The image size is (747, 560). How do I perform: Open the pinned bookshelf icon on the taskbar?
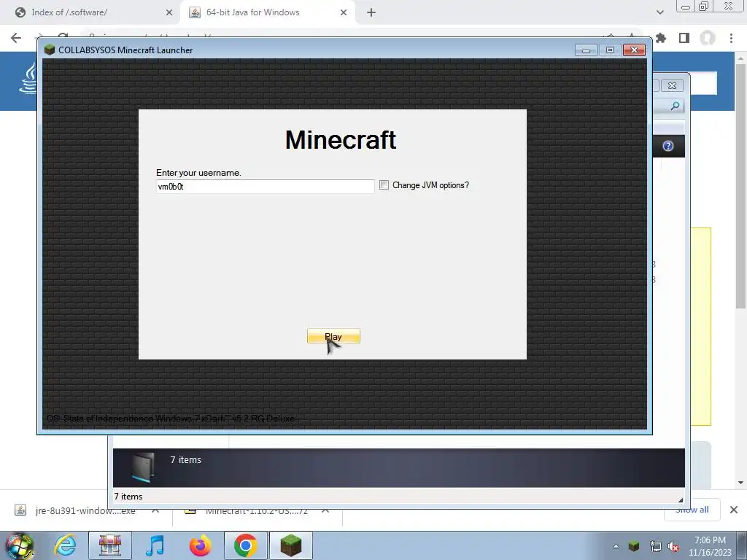110,545
